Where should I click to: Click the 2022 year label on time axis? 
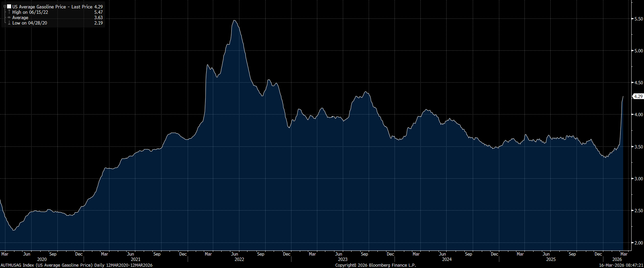[x=239, y=259]
